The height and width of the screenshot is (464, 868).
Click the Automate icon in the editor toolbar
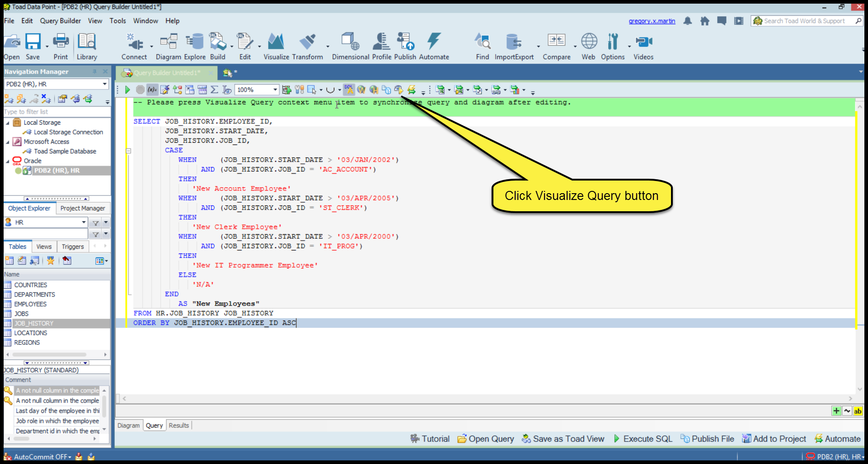coord(411,90)
